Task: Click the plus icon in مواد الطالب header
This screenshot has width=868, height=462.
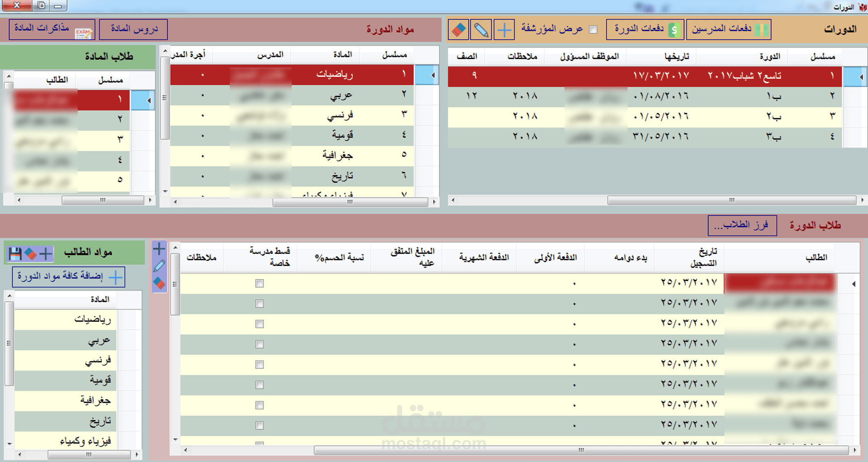Action: click(46, 254)
